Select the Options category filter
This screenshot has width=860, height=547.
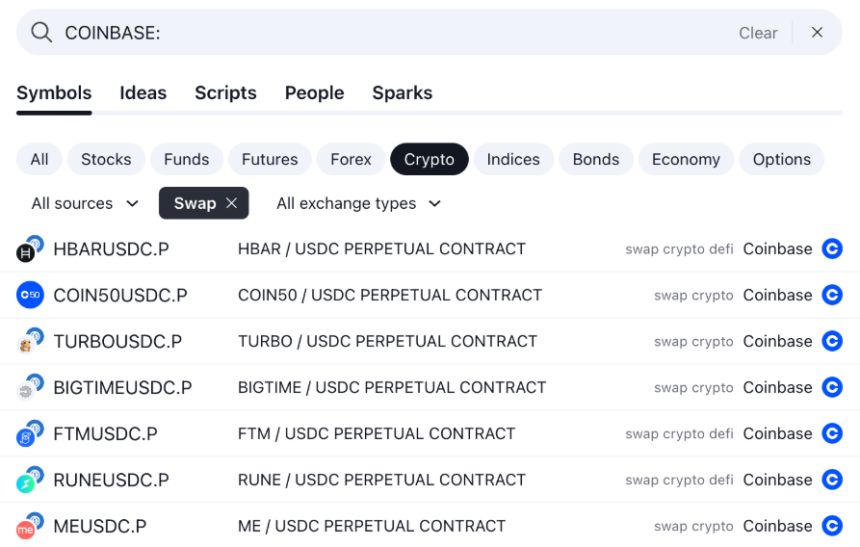pyautogui.click(x=781, y=159)
